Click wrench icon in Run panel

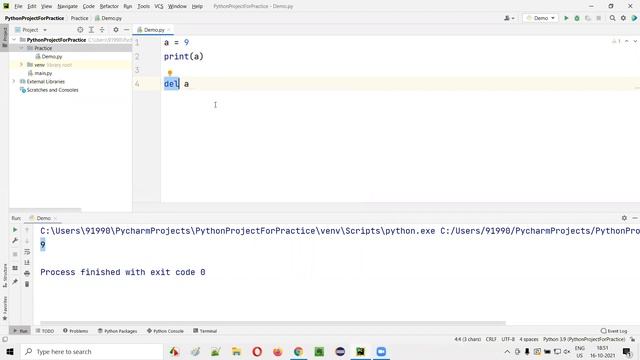click(15, 240)
